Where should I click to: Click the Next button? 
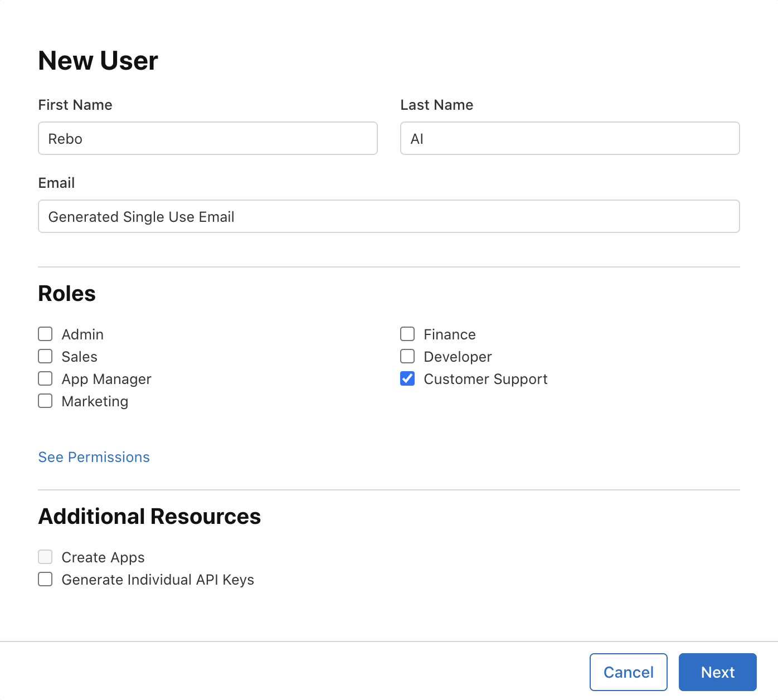(717, 672)
